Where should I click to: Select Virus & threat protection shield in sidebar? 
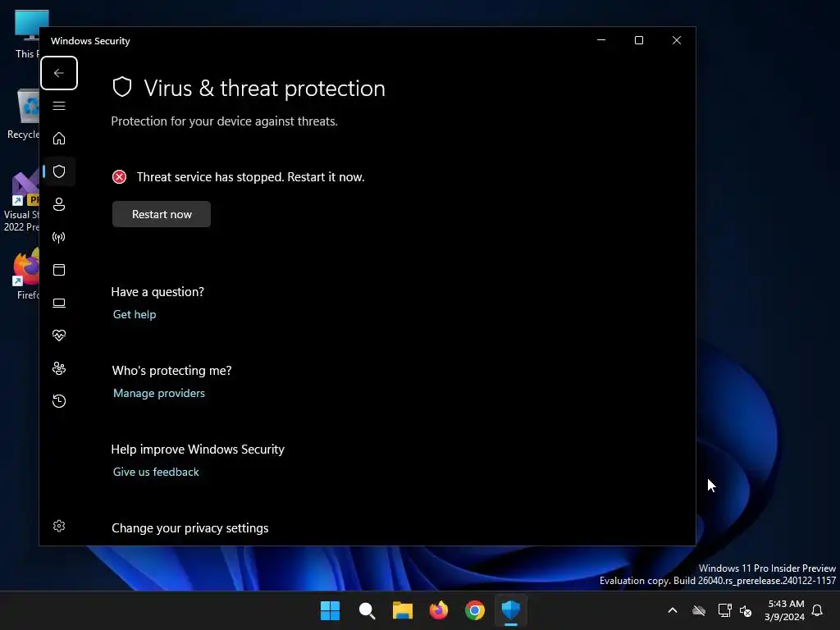pos(59,171)
